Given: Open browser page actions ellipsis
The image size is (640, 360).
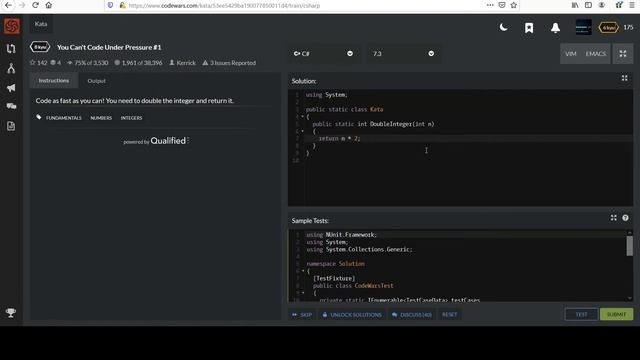Looking at the screenshot, I should pos(490,5).
